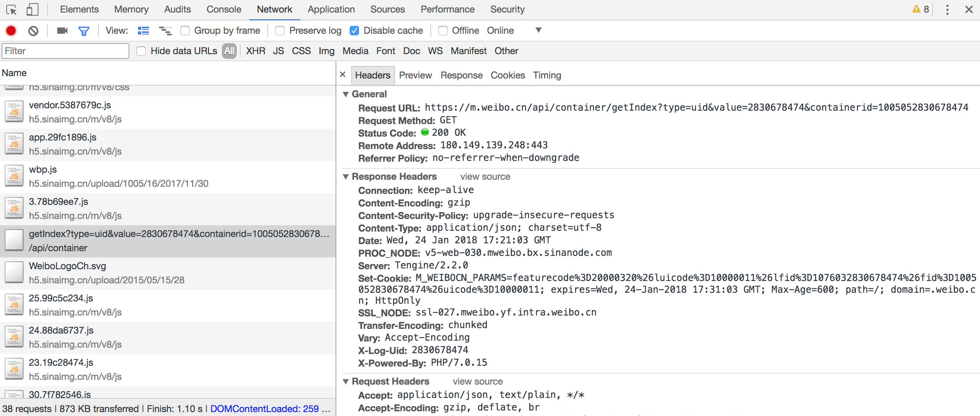
Task: Switch to large request rows view icon
Action: click(x=143, y=31)
